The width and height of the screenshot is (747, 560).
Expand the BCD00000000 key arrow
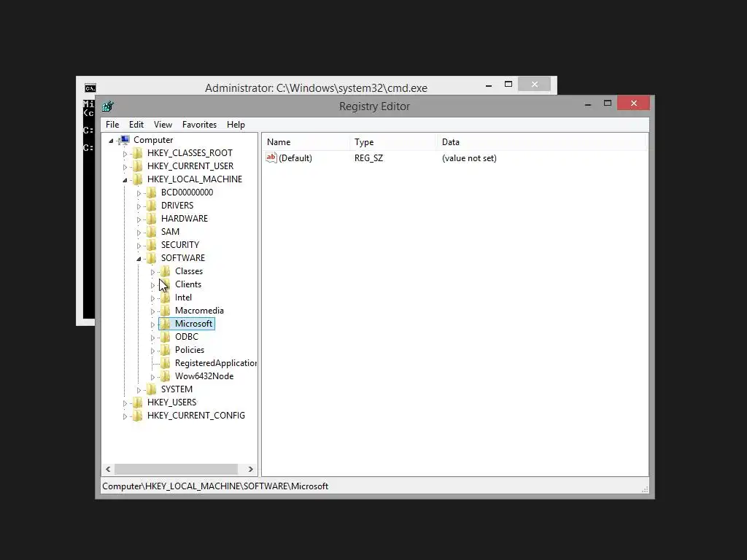pyautogui.click(x=139, y=192)
